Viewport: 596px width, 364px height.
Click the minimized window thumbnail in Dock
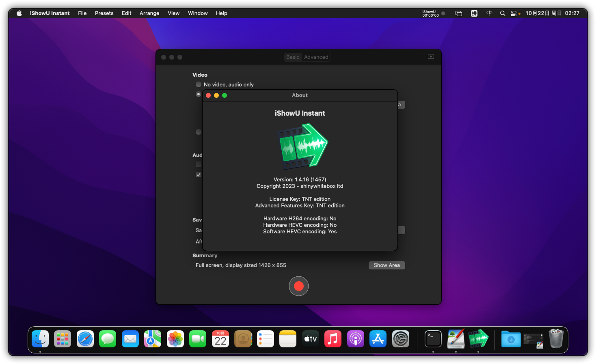pos(533,340)
